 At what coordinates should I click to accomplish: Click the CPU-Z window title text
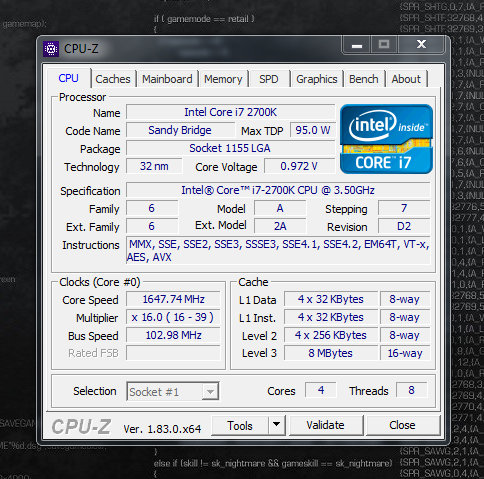tap(81, 49)
